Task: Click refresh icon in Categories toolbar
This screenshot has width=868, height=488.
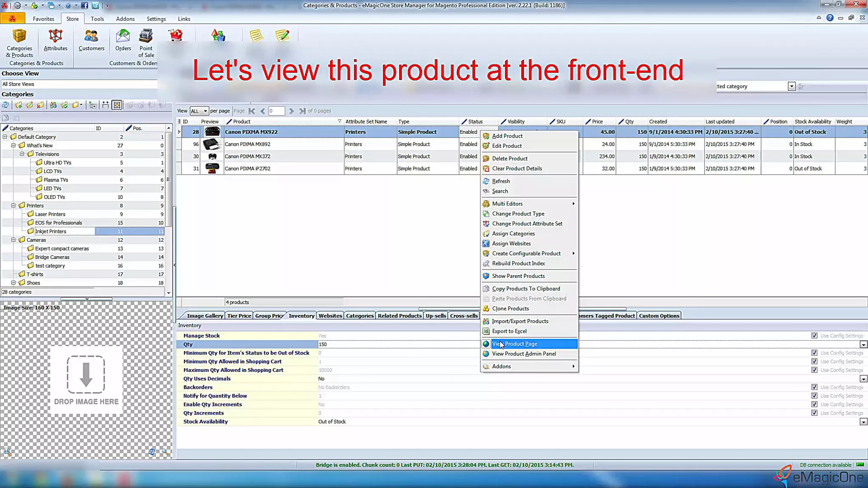Action: click(6, 105)
